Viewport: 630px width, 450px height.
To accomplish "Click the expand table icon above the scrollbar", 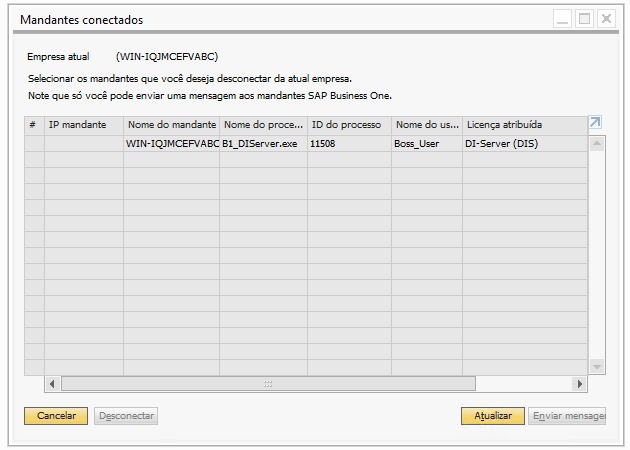I will [x=596, y=123].
